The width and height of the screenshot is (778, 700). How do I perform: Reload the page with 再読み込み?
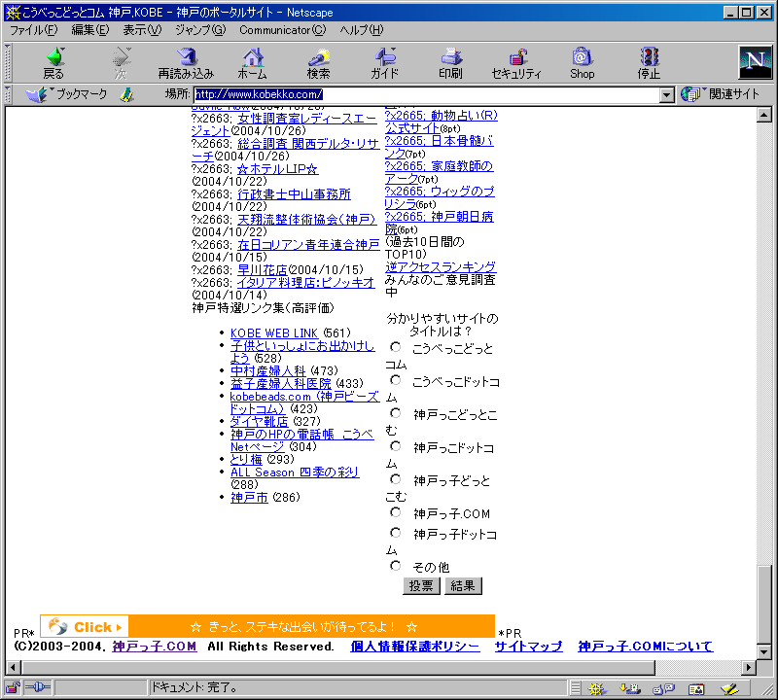pos(186,63)
